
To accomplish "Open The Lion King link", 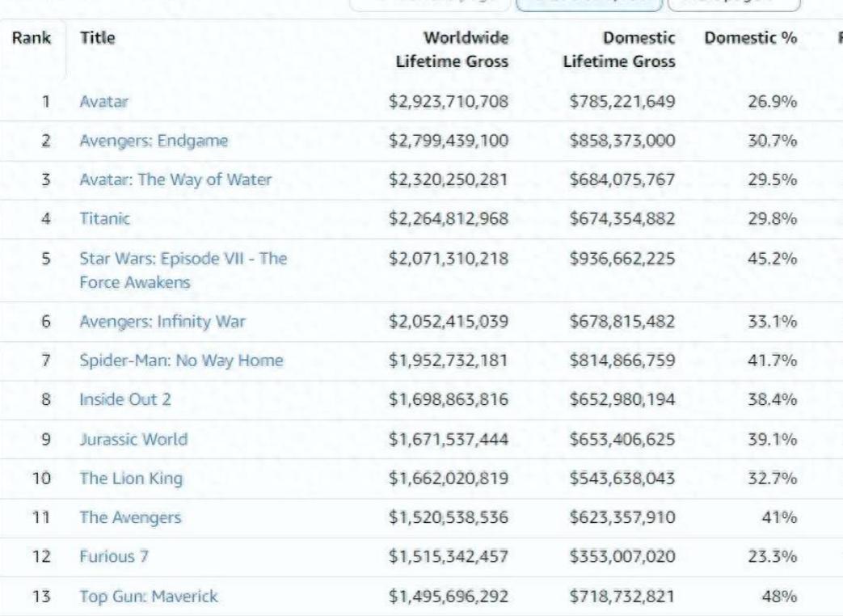I will 131,479.
